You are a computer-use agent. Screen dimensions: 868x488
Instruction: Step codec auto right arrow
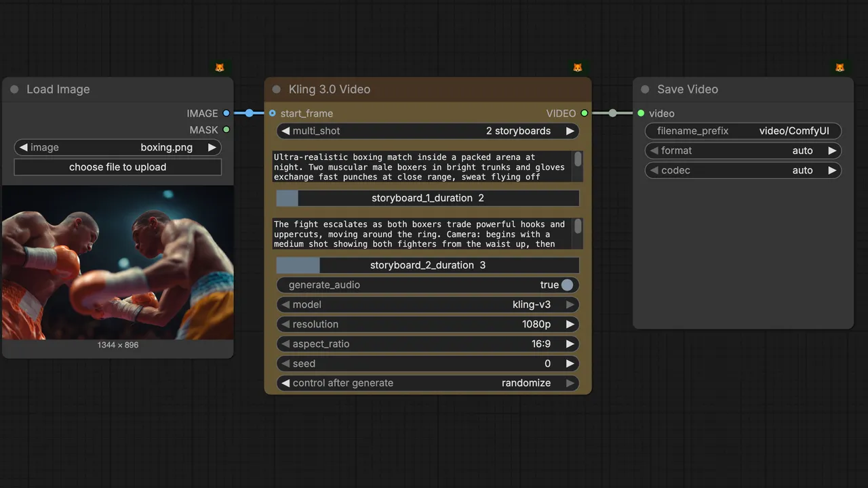click(x=832, y=170)
